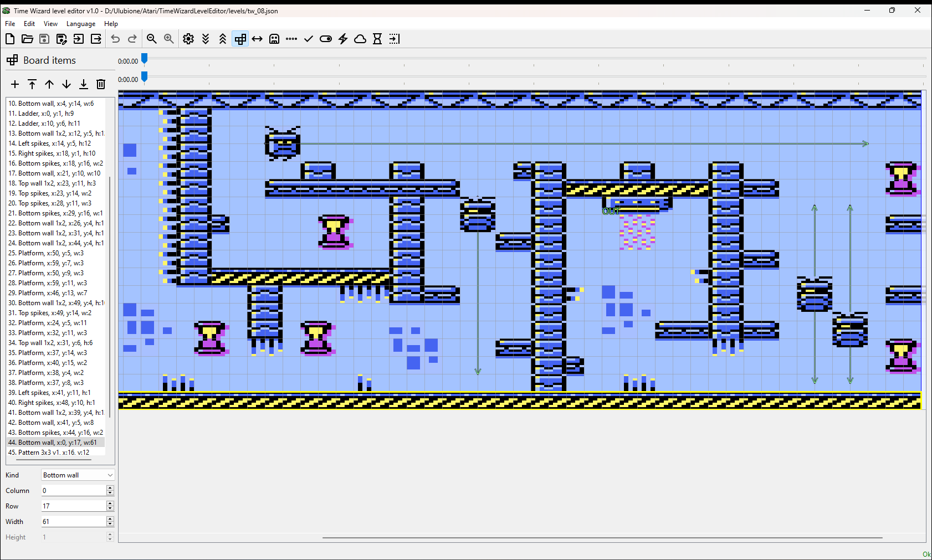
Task: Select the cloud tool icon
Action: 360,39
